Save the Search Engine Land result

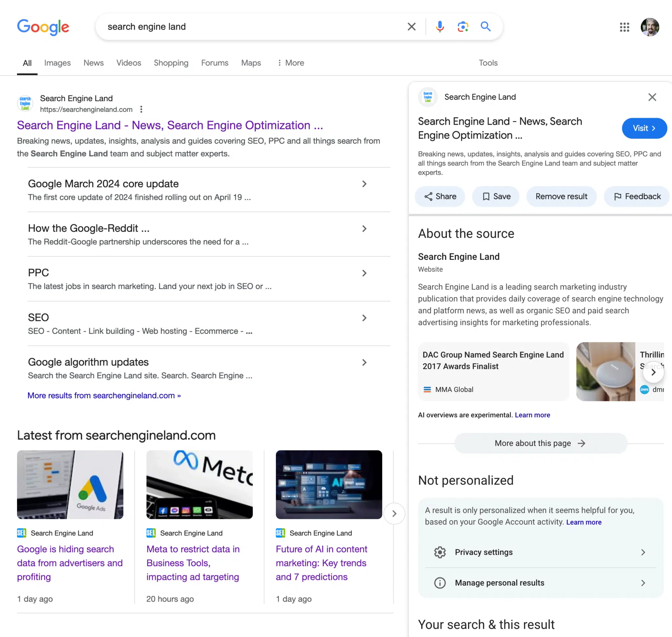pos(495,196)
